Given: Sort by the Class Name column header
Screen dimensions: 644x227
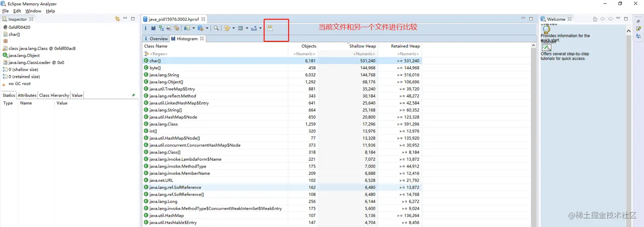Looking at the screenshot, I should click(x=215, y=46).
